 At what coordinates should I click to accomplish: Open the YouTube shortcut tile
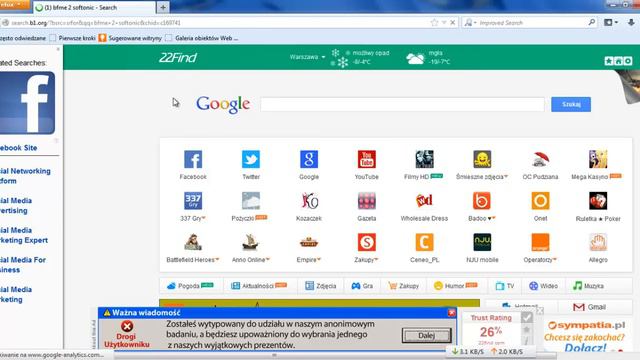pyautogui.click(x=367, y=165)
